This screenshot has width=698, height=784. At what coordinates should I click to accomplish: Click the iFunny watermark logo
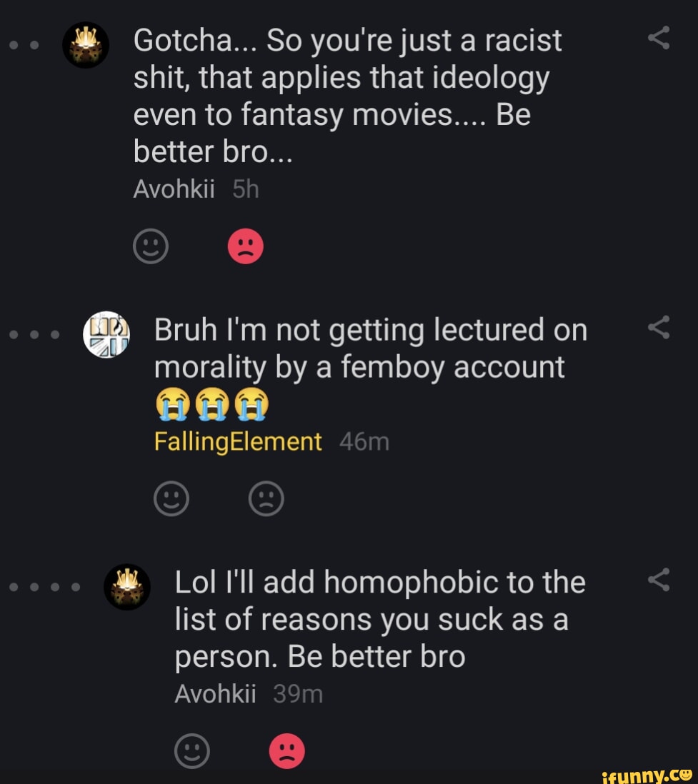647,773
